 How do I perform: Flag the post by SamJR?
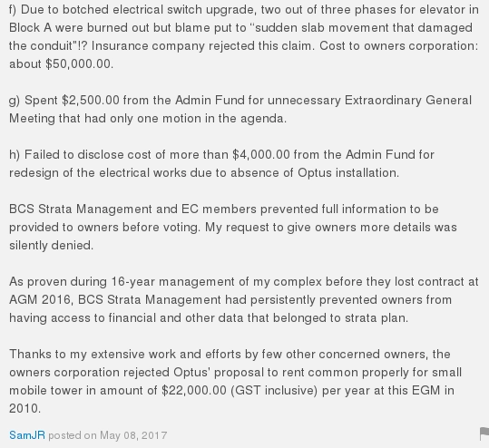[484, 434]
